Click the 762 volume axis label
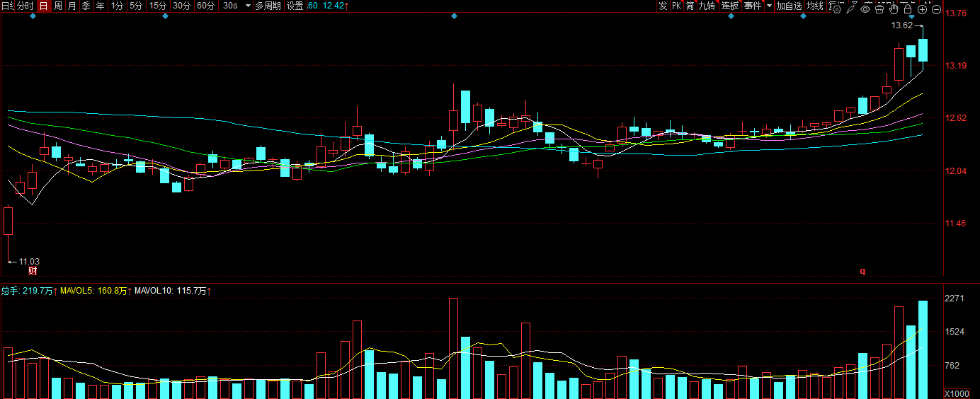The width and height of the screenshot is (980, 399). pos(953,366)
